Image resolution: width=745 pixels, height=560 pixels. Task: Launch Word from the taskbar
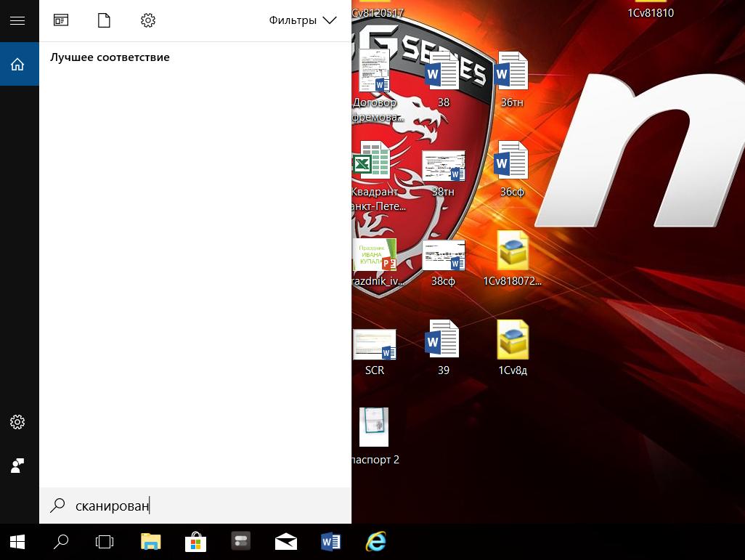330,542
